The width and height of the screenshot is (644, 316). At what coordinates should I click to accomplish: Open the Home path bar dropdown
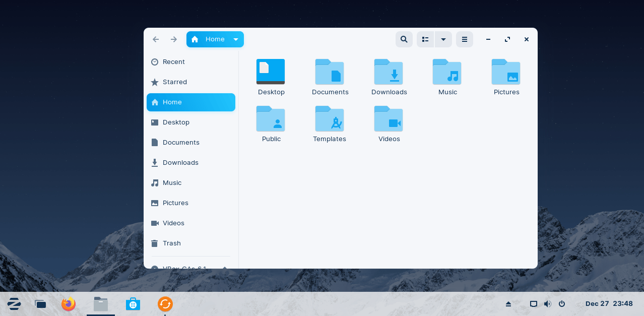235,39
